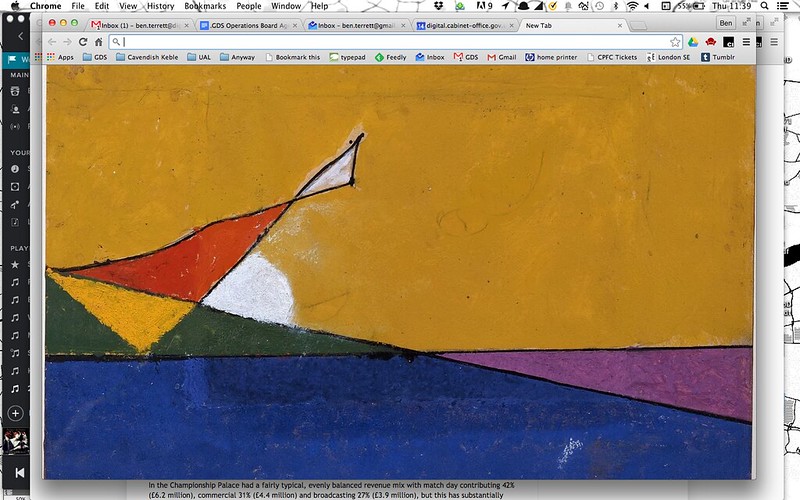Image resolution: width=800 pixels, height=500 pixels.
Task: Click the previous track button in the music player
Action: pyautogui.click(x=18, y=472)
